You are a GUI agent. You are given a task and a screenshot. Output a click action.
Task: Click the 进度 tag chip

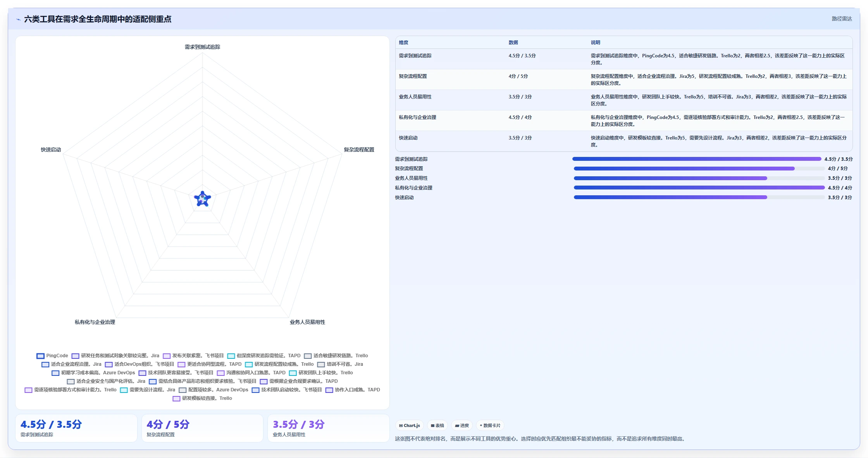pyautogui.click(x=462, y=425)
